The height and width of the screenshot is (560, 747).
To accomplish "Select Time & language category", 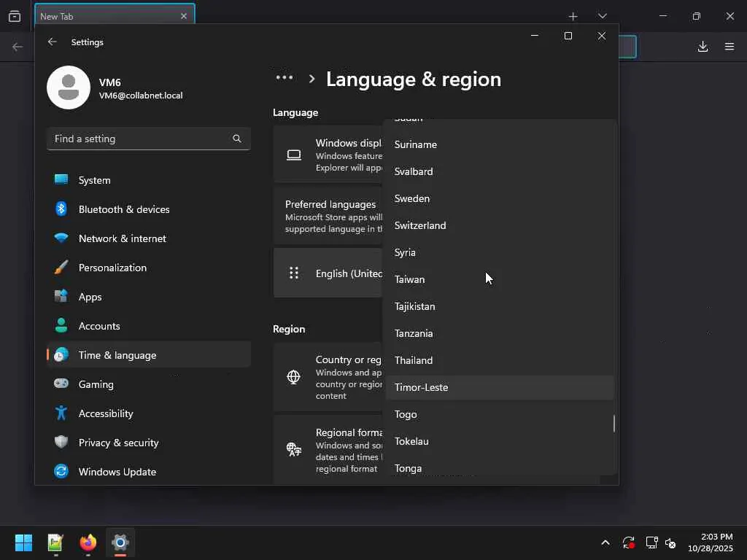I will click(x=149, y=355).
